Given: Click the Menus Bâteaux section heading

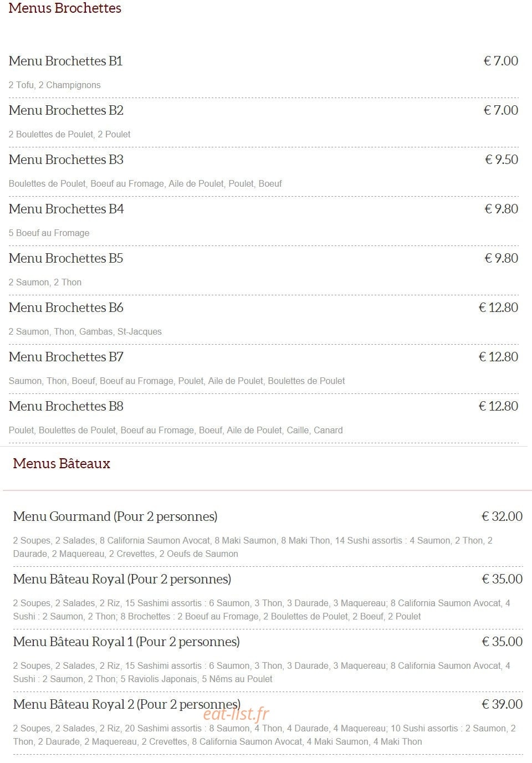Looking at the screenshot, I should click(x=62, y=464).
